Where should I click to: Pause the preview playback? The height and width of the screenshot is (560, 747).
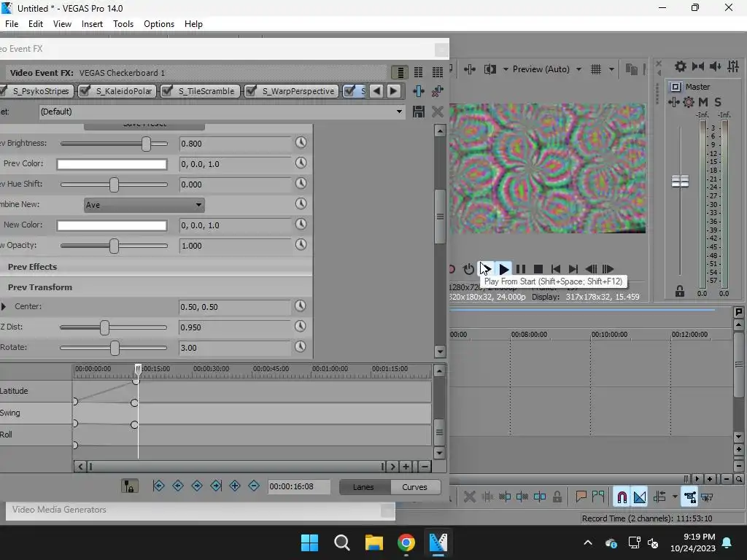pyautogui.click(x=521, y=269)
